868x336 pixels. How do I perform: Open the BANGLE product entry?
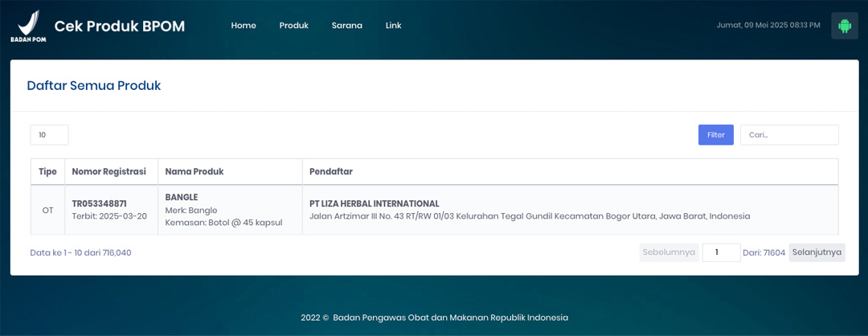[182, 197]
